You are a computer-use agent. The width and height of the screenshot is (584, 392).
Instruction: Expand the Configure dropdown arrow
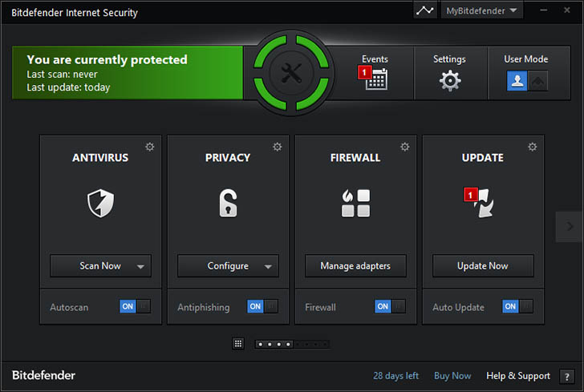[x=268, y=266]
